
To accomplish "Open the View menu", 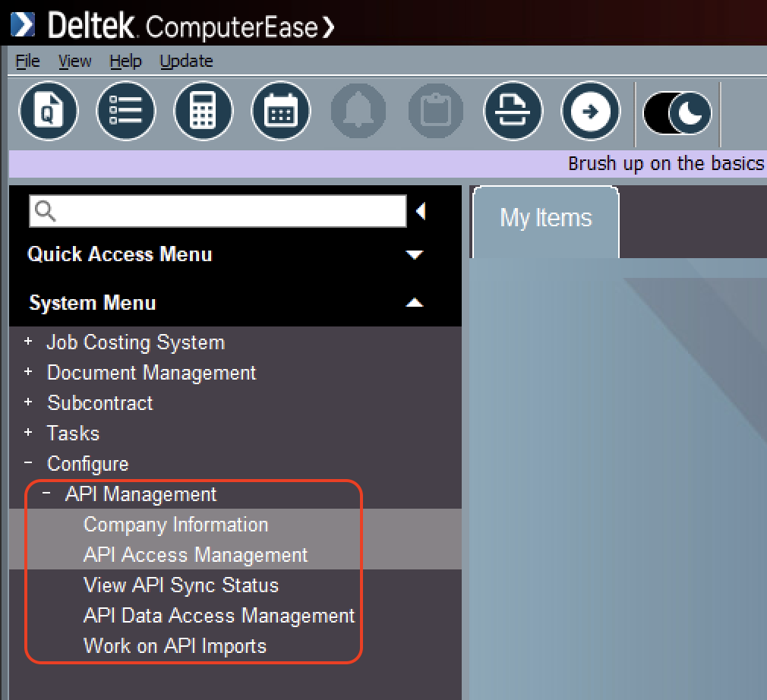I will [75, 61].
